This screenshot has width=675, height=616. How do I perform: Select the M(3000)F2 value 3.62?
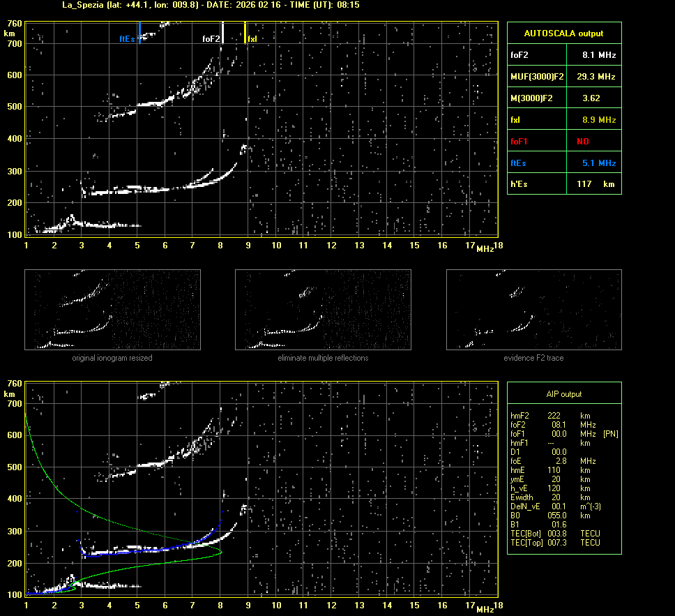(x=591, y=98)
